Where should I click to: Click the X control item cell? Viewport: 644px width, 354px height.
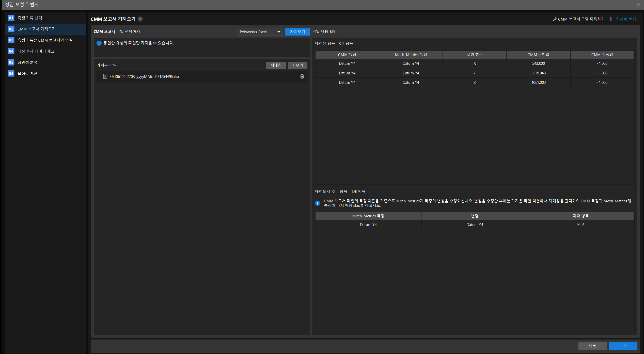(475, 63)
